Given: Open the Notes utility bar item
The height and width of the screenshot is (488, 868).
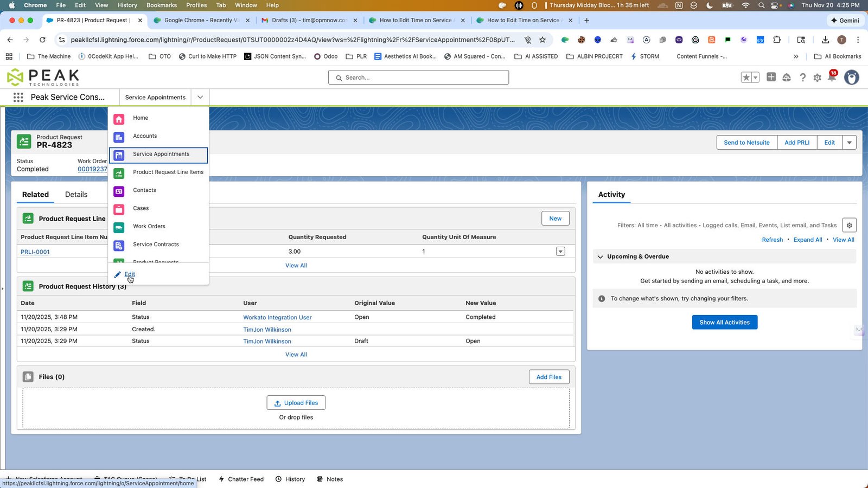Looking at the screenshot, I should [330, 479].
